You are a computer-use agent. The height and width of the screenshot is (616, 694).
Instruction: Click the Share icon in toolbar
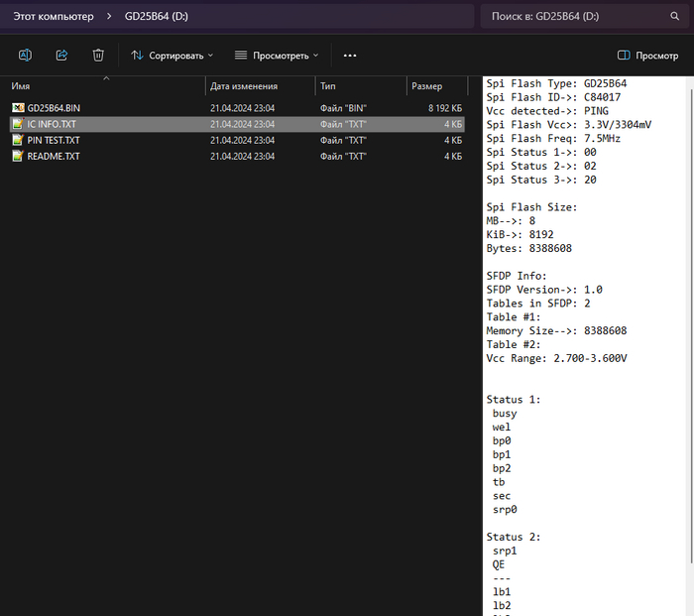coord(61,56)
